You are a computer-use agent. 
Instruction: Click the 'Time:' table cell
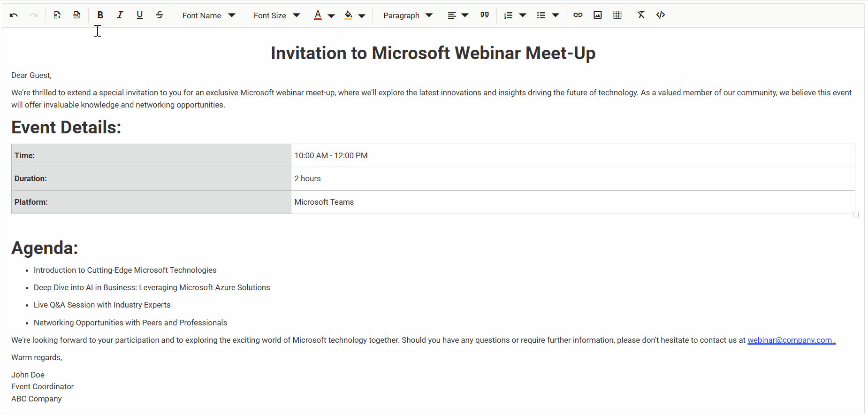151,155
